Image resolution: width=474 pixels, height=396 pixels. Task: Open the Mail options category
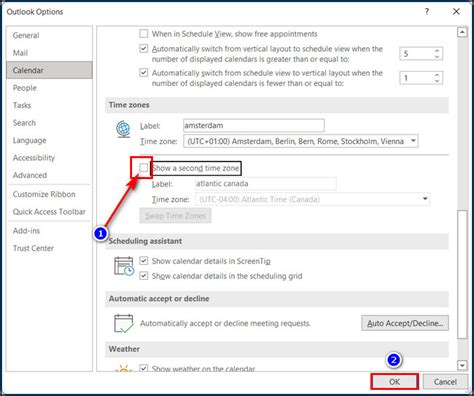pos(49,53)
